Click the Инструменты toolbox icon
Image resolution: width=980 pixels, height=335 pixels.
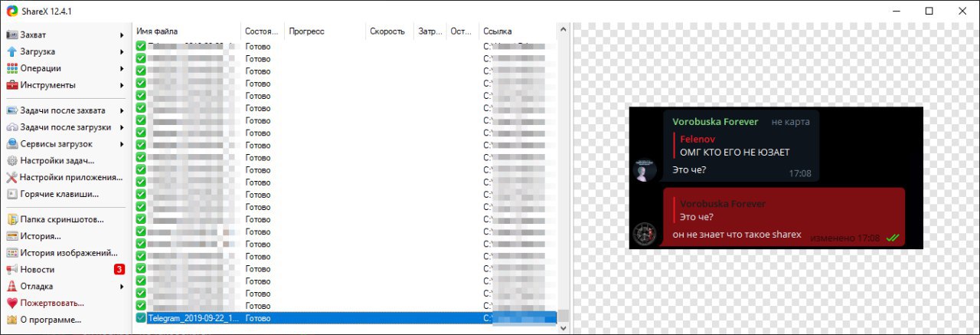(12, 85)
